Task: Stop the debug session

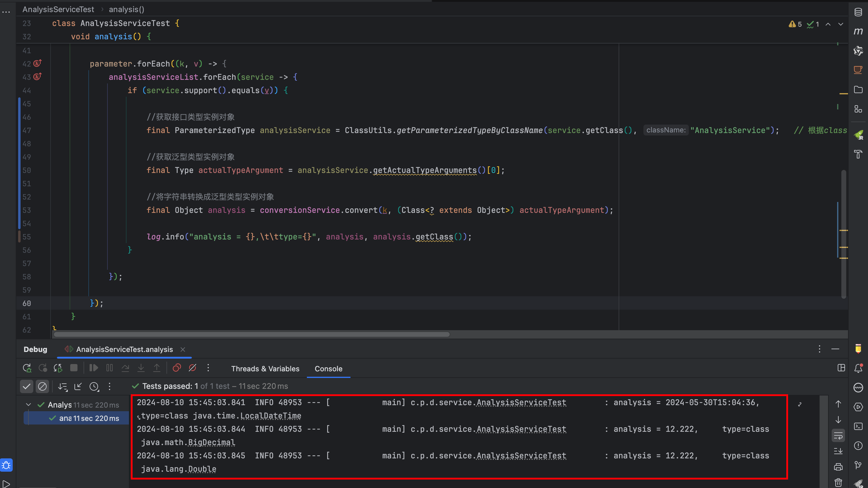Action: pos(74,368)
